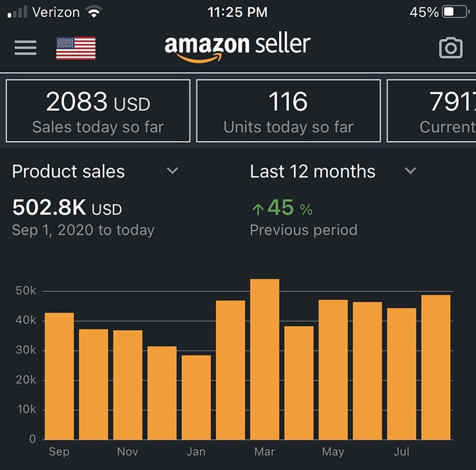Expand the Last 12 months chevron
This screenshot has height=470, width=476.
(410, 171)
